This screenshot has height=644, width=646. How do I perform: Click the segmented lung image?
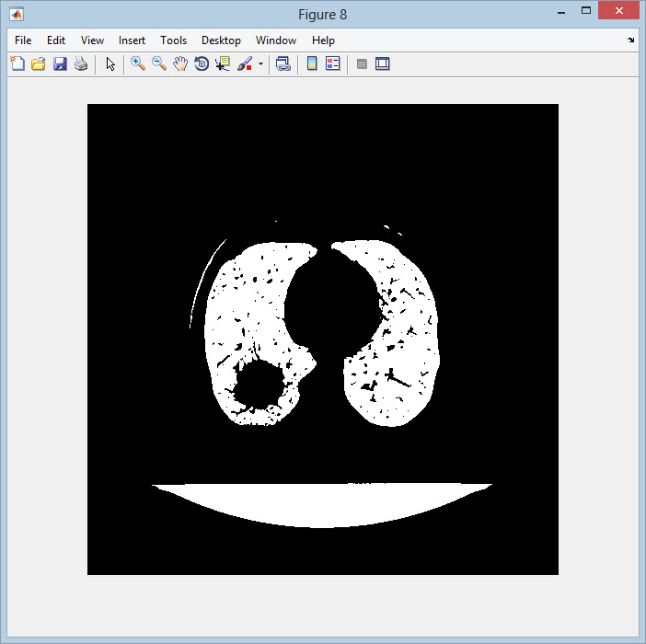tap(323, 339)
